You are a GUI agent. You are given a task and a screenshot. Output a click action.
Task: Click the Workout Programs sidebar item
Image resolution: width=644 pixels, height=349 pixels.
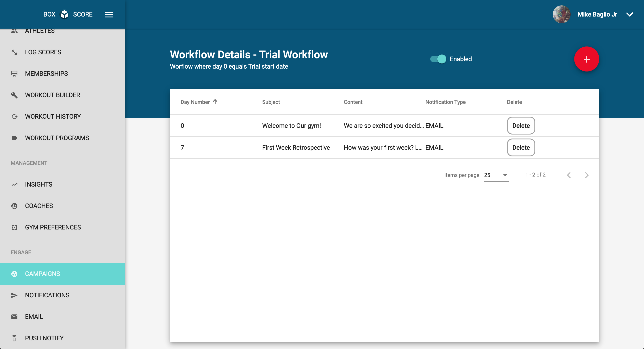click(x=57, y=138)
